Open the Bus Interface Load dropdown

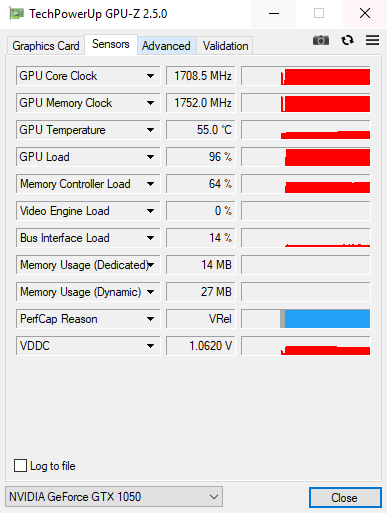point(150,238)
